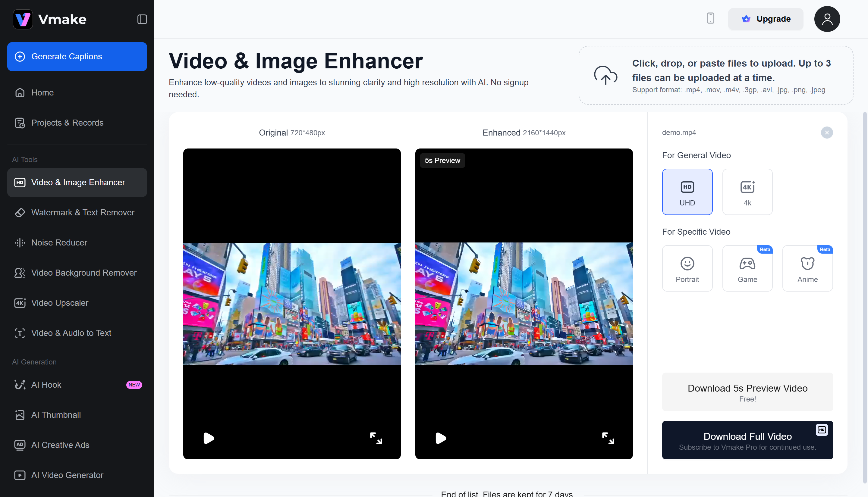
Task: Open the user account profile menu
Action: coord(827,19)
